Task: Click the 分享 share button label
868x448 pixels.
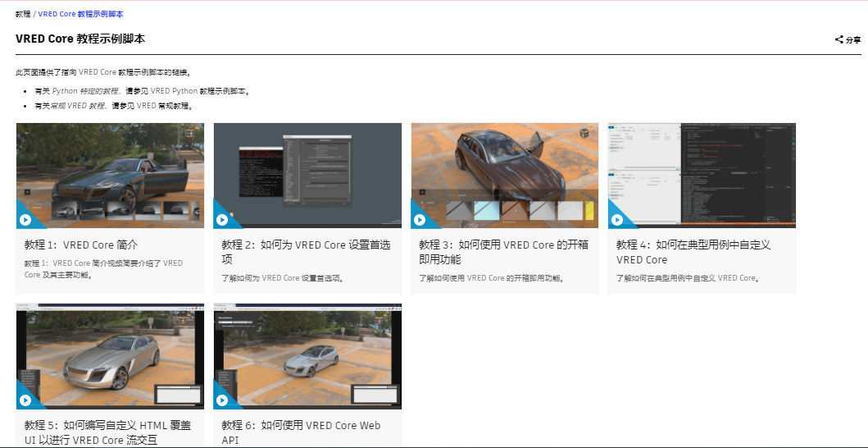Action: [853, 40]
